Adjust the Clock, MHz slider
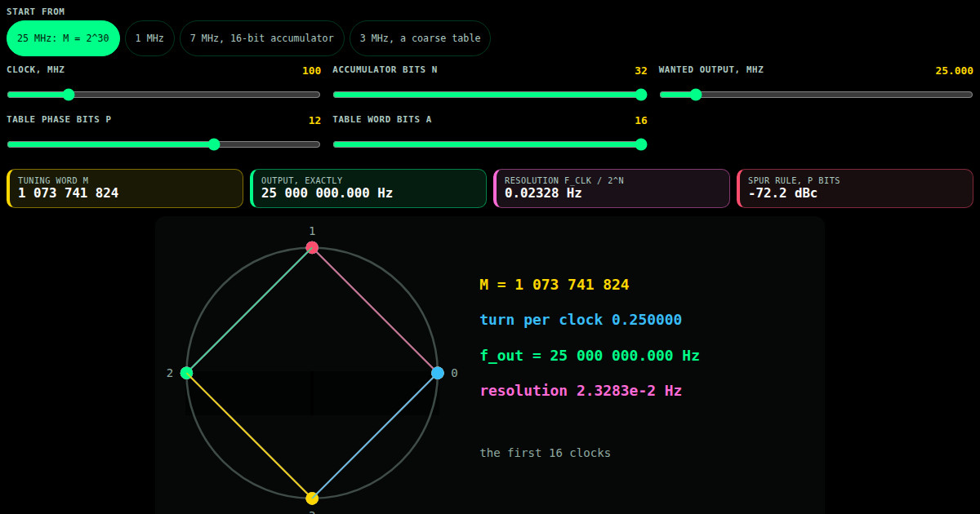 (x=163, y=95)
